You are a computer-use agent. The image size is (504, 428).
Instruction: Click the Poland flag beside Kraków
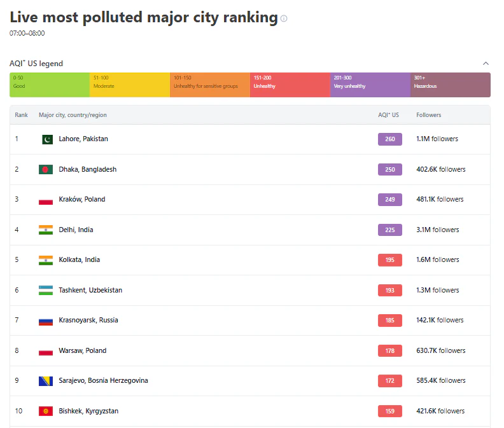46,200
